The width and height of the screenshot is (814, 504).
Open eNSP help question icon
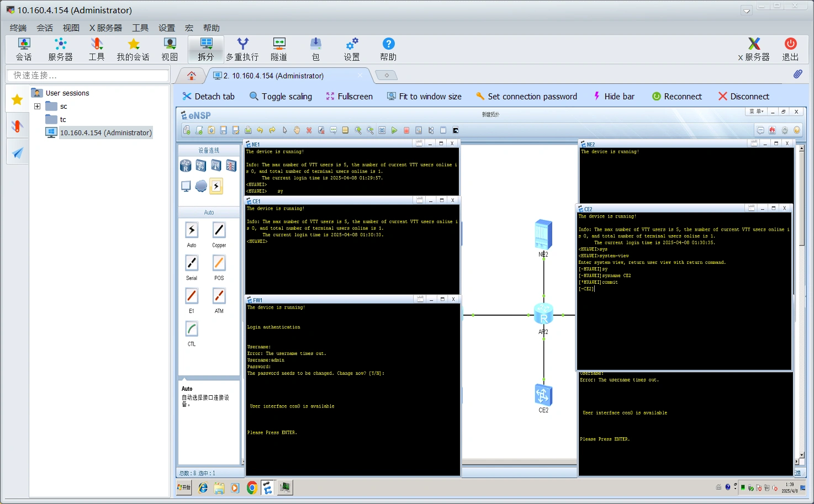[797, 130]
